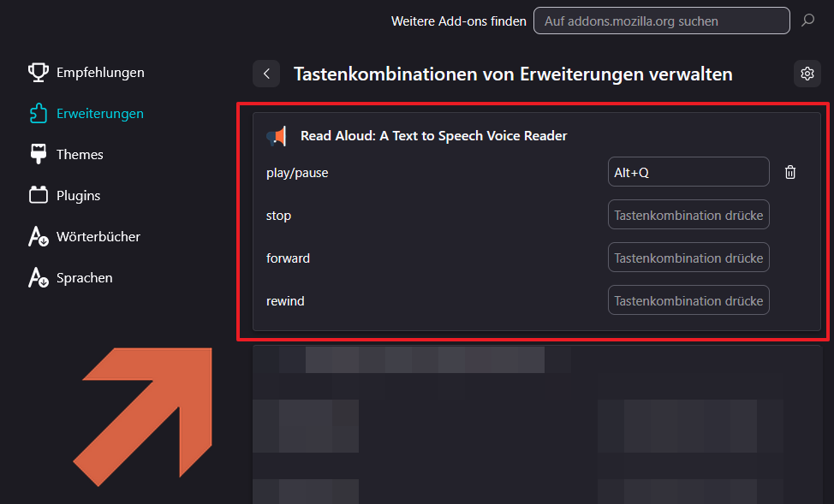Image resolution: width=834 pixels, height=504 pixels.
Task: Open the Wörterbücher section
Action: (x=85, y=236)
